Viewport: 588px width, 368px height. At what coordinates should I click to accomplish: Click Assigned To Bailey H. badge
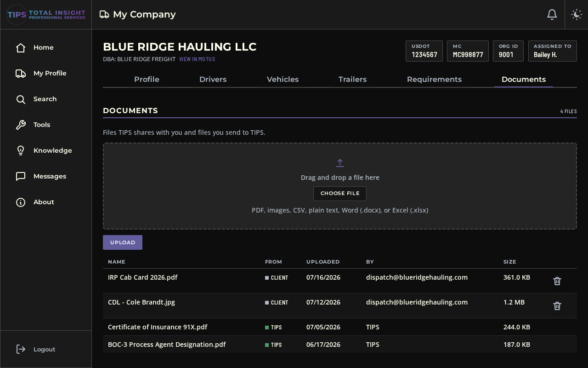pos(553,51)
